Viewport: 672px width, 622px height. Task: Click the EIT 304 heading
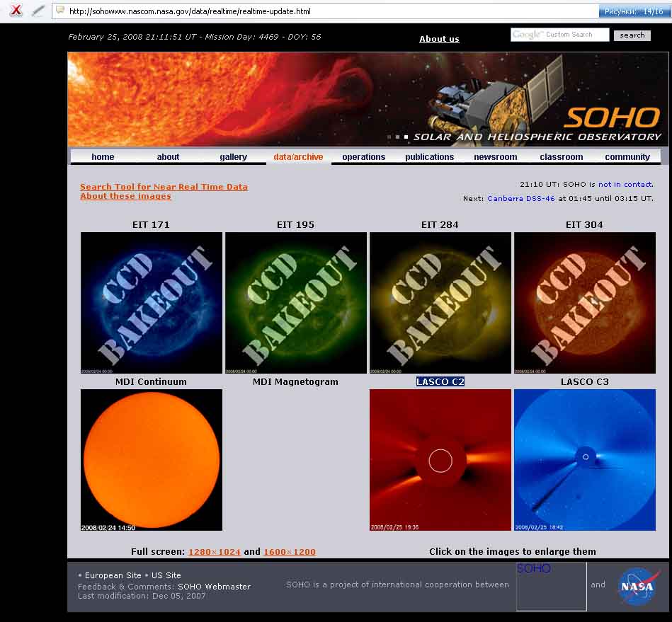pyautogui.click(x=584, y=225)
